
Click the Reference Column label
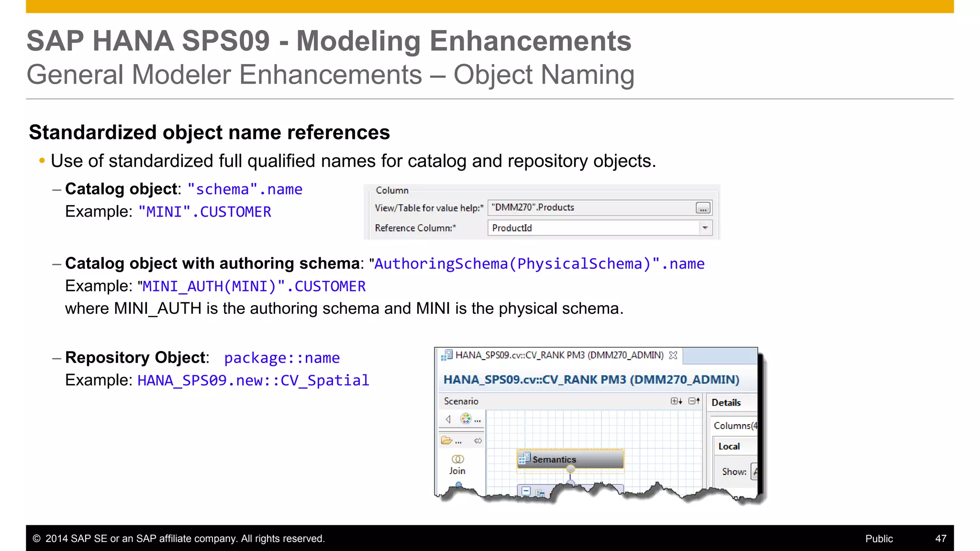(x=415, y=228)
